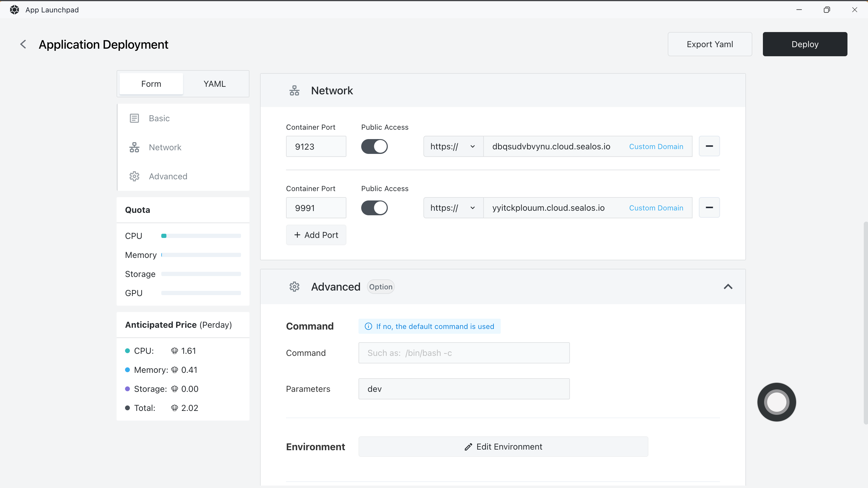Screen dimensions: 868x488
Task: Click the Network icon in sidebar navigation
Action: pyautogui.click(x=134, y=147)
